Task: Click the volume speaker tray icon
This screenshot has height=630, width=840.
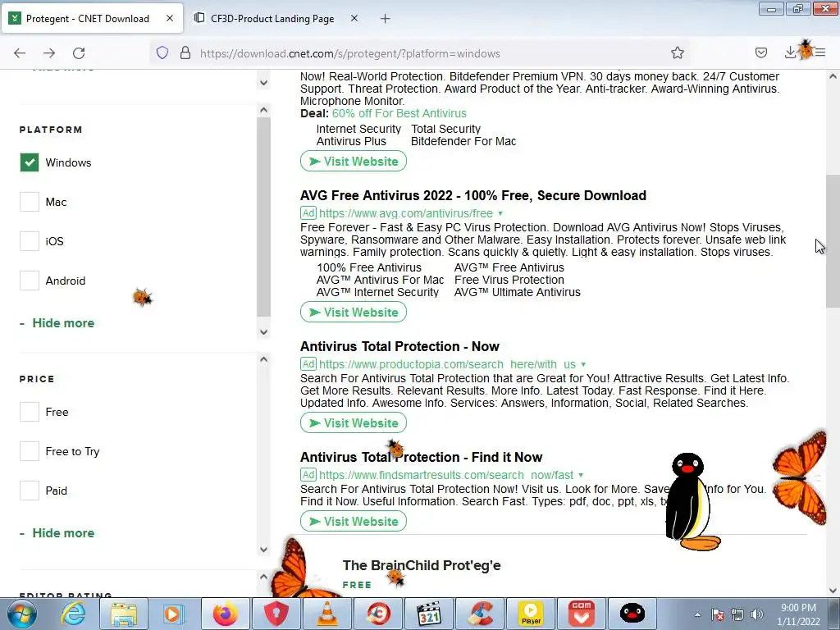Action: [x=756, y=614]
